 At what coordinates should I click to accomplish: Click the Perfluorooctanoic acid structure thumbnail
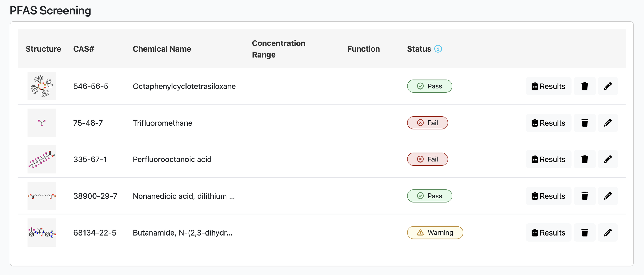(42, 159)
